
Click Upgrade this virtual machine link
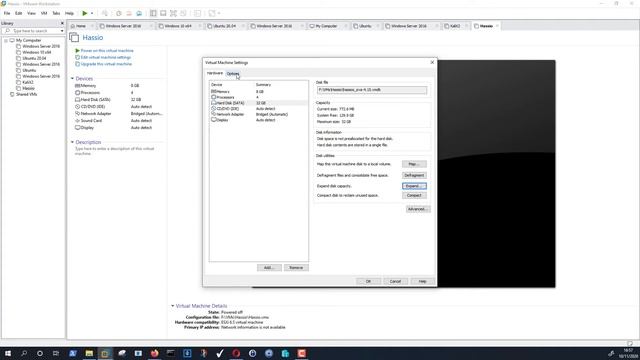point(106,64)
